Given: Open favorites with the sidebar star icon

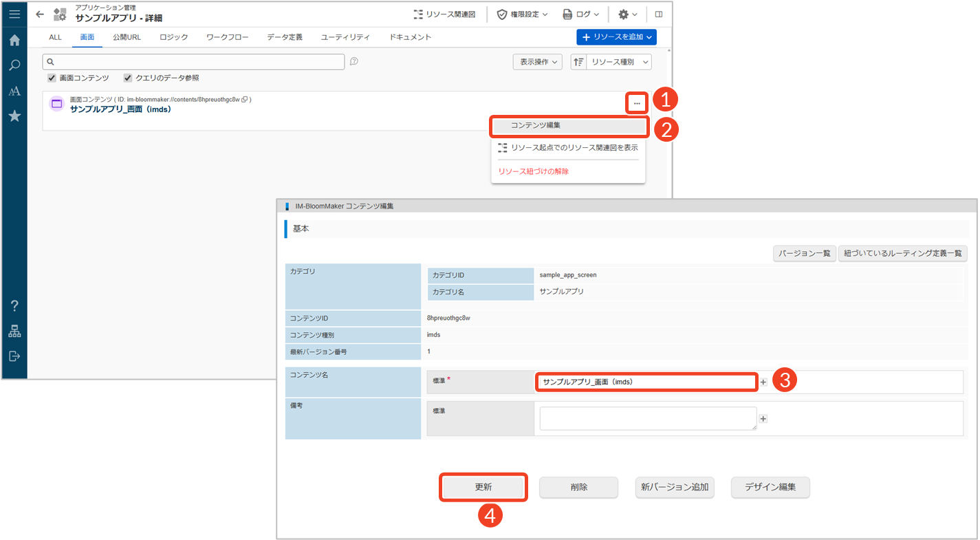Looking at the screenshot, I should [x=14, y=116].
